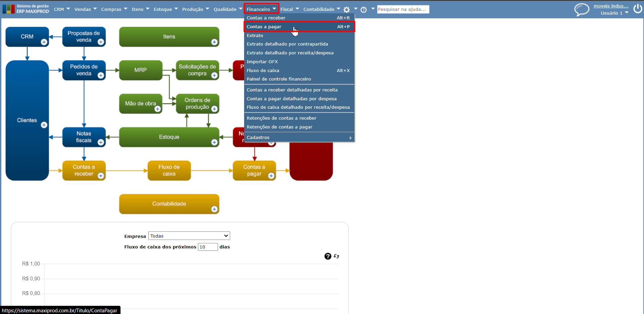Click the plus icon on Contas a receber block
This screenshot has width=644, height=314.
(x=101, y=176)
